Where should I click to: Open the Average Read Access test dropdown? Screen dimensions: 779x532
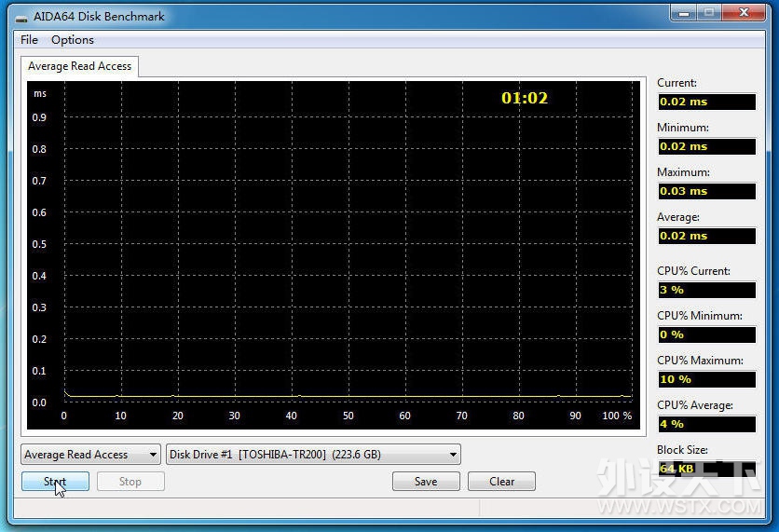click(x=90, y=455)
